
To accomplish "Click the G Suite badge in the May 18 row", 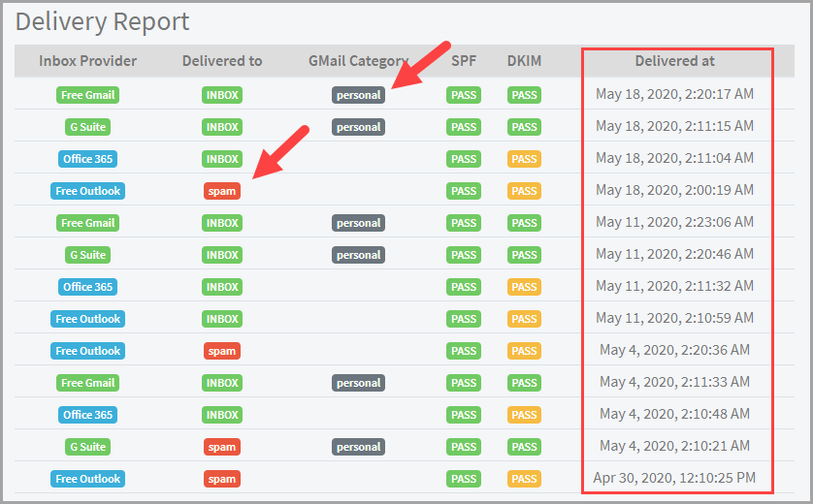I will 87,127.
